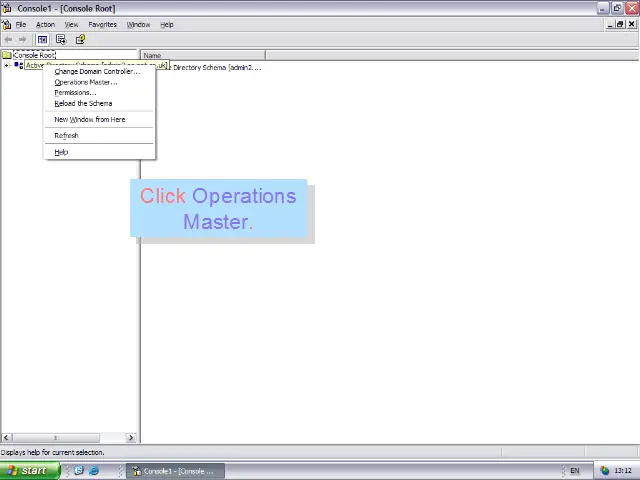640x480 pixels.
Task: Choose Reload the Schema option
Action: [x=83, y=103]
